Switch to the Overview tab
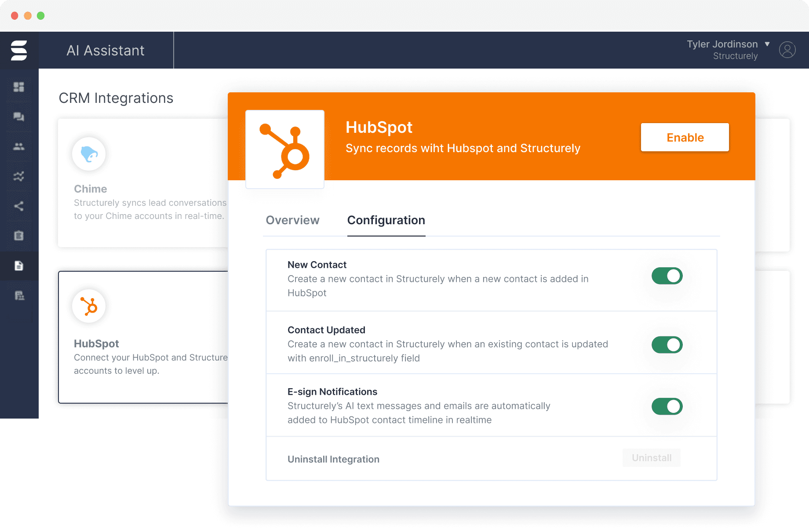The image size is (809, 532). (292, 220)
